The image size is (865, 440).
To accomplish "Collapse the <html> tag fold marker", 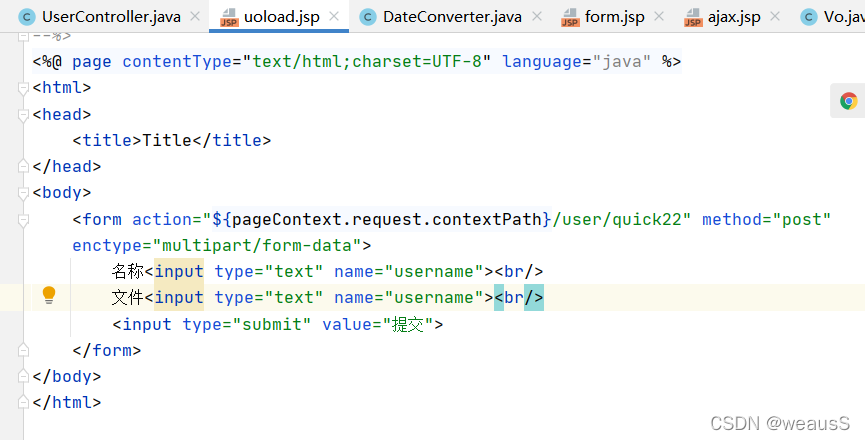I will [x=23, y=88].
